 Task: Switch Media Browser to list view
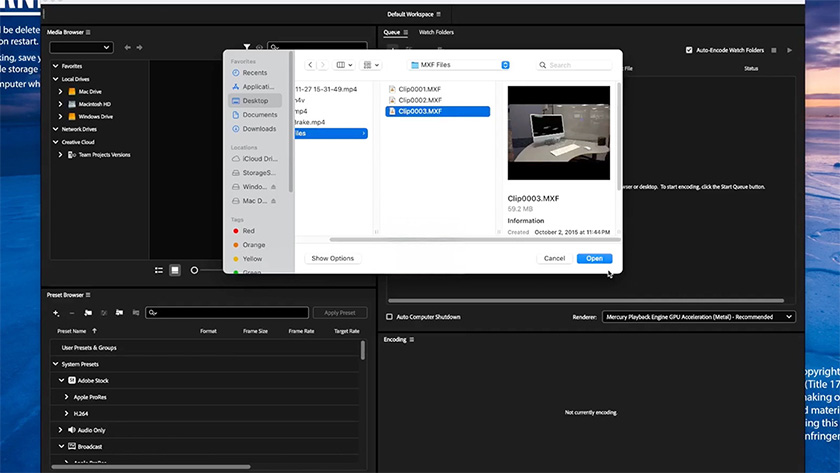coord(159,270)
